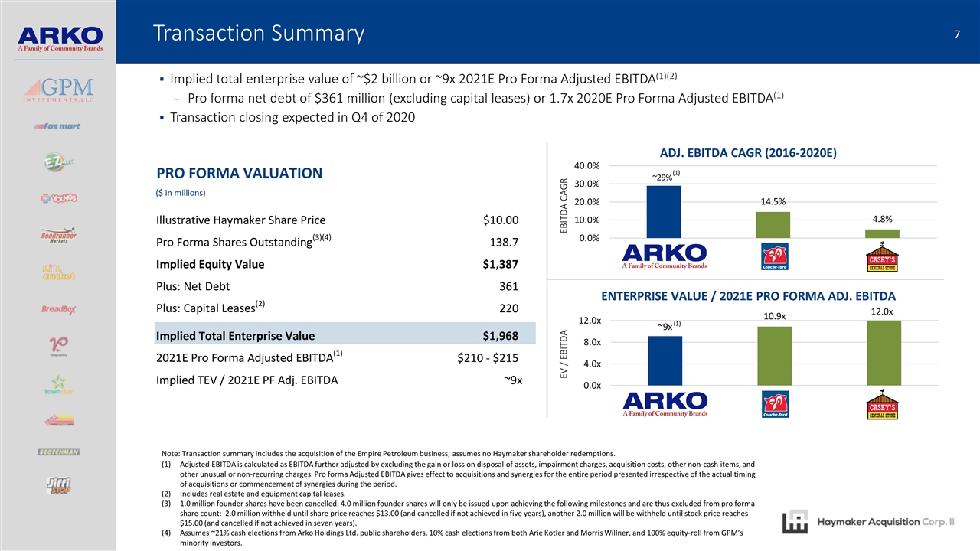Click Casey's logo under Enterprise Value chart
The image size is (980, 551).
[x=883, y=405]
